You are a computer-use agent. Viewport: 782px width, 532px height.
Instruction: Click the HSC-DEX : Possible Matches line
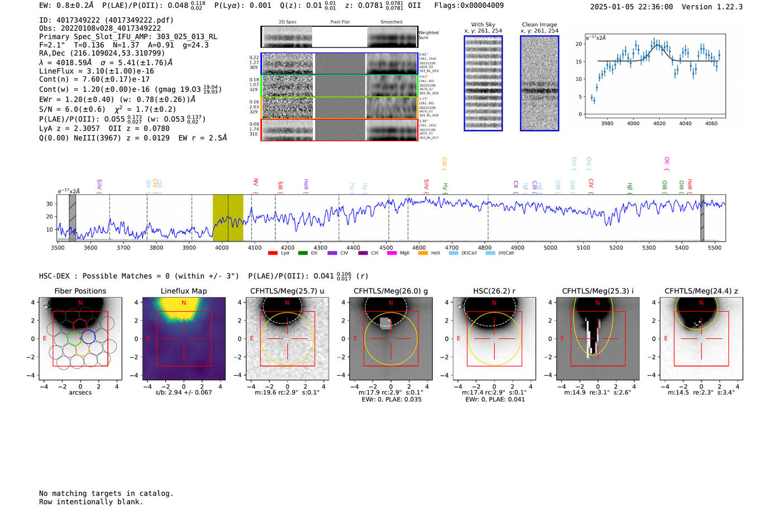[139, 276]
